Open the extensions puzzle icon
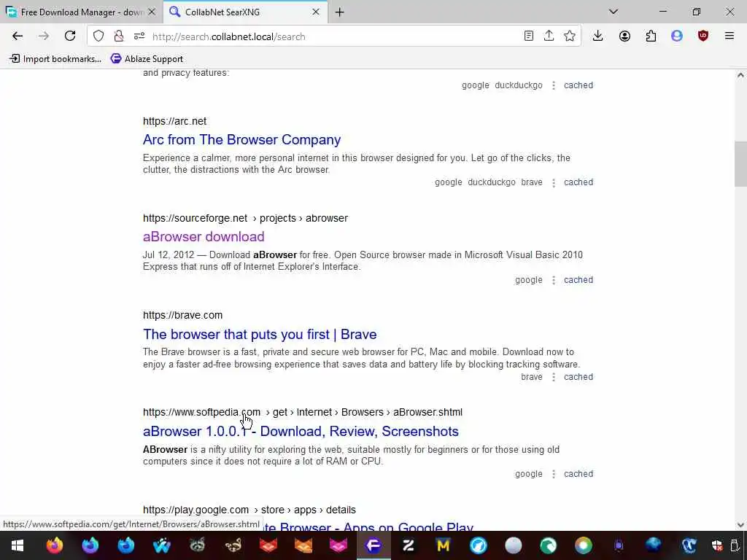 pos(651,36)
